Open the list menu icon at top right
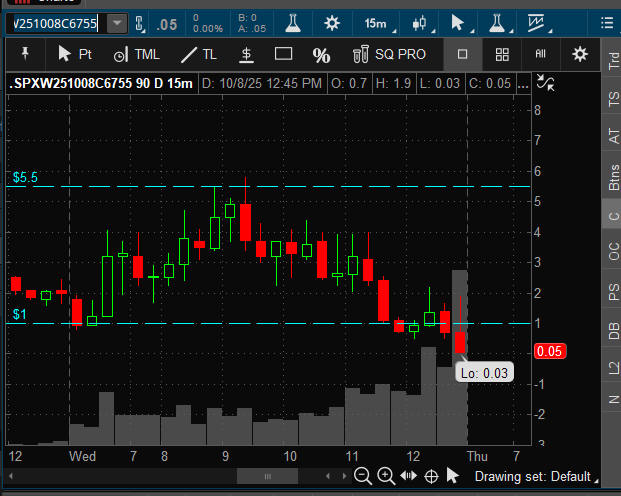Image resolution: width=621 pixels, height=496 pixels. click(x=607, y=23)
